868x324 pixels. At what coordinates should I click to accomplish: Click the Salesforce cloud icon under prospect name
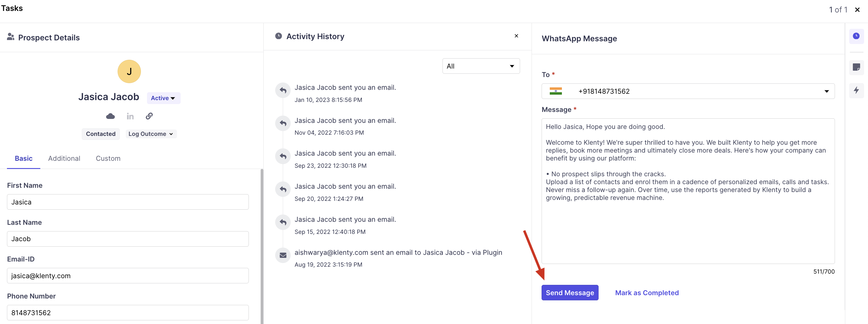pos(110,116)
